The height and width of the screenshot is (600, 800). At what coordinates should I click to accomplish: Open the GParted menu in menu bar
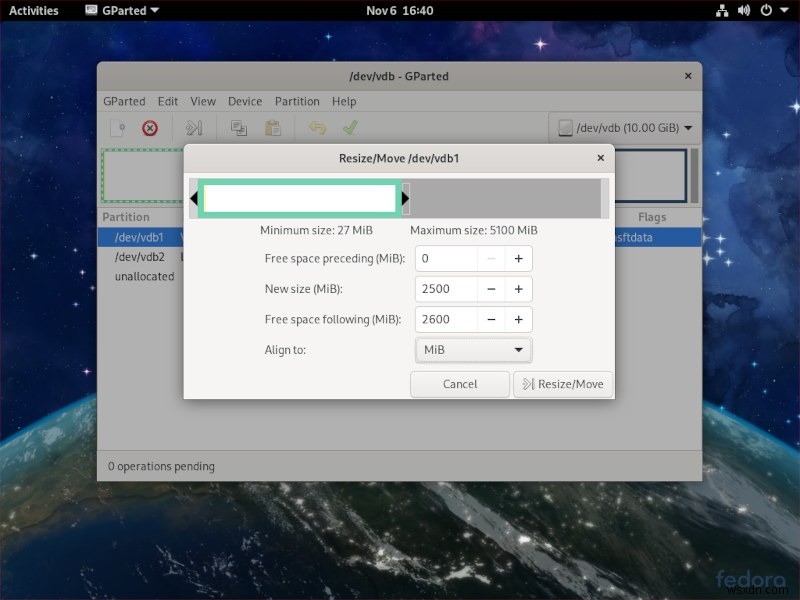[x=124, y=102]
